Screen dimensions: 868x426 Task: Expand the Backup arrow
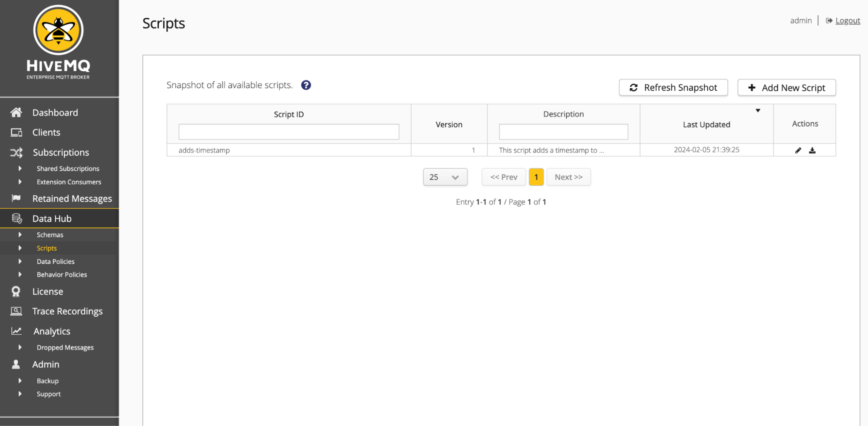pos(20,380)
